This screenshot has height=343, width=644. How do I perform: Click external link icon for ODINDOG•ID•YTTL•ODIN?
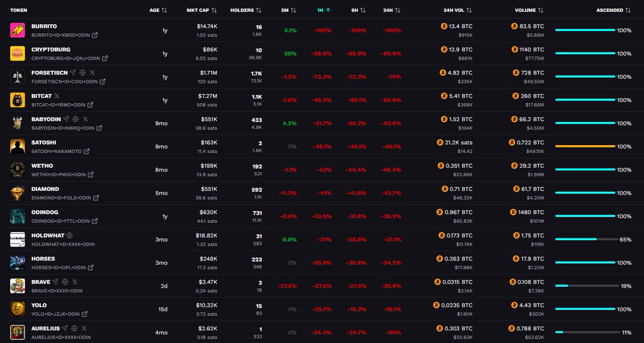click(96, 221)
